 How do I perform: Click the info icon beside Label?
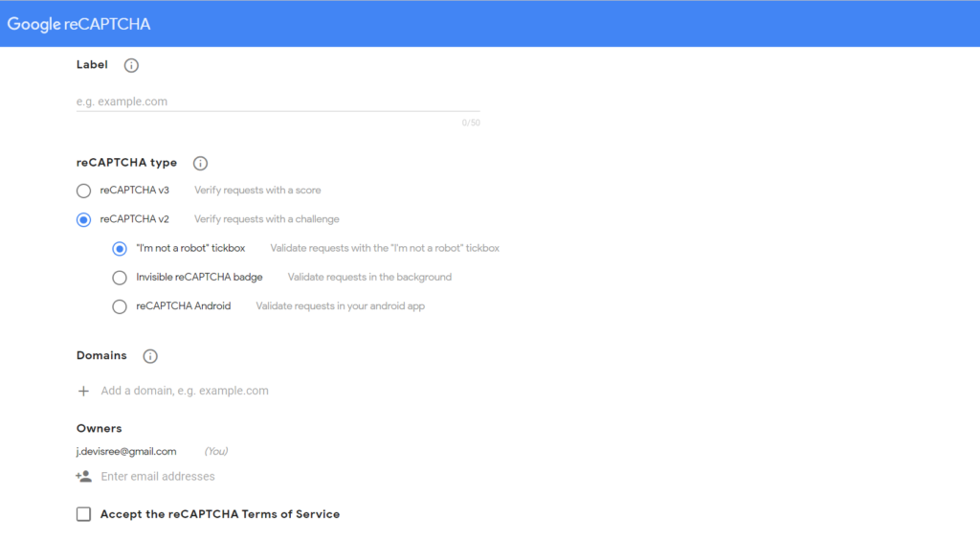pos(131,65)
